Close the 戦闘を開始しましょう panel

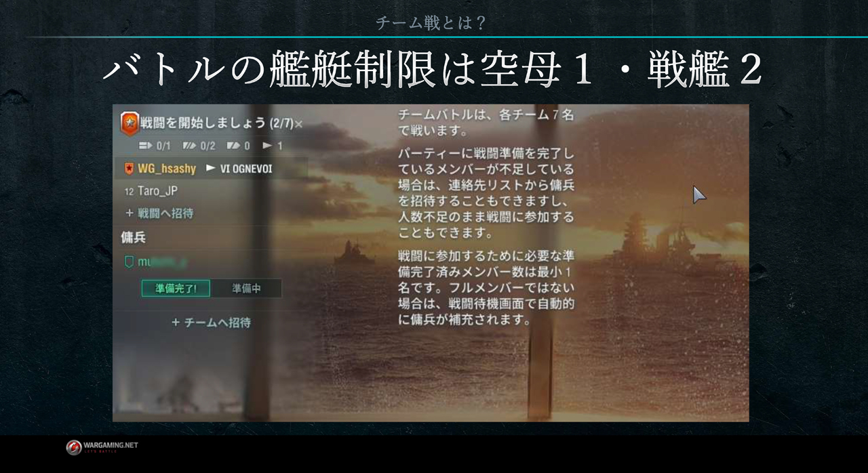coord(299,124)
